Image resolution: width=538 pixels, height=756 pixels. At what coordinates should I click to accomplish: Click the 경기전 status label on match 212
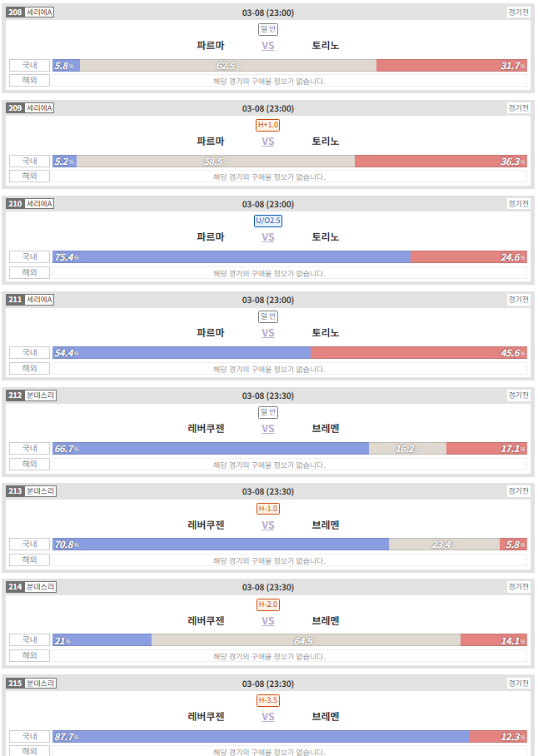point(519,395)
